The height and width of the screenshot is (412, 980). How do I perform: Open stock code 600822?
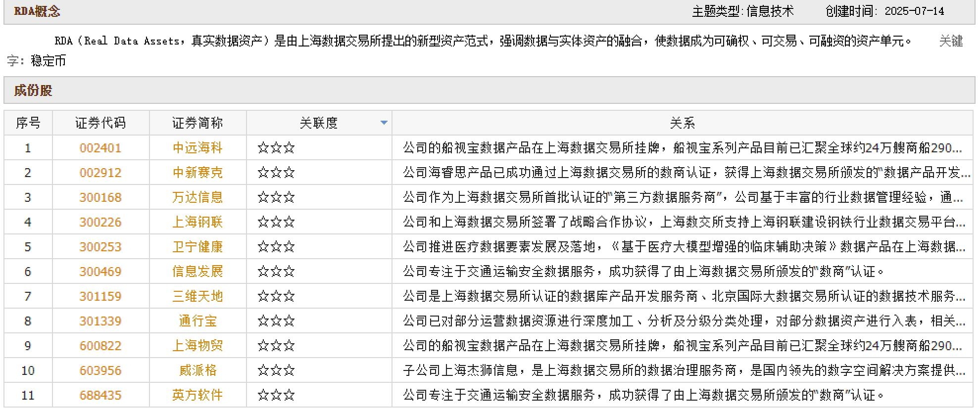tap(100, 346)
